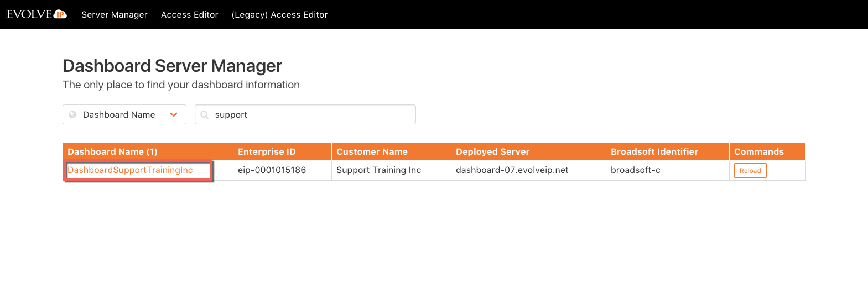Click the Commands column header
Screen dimensions: 868x289
tap(758, 152)
